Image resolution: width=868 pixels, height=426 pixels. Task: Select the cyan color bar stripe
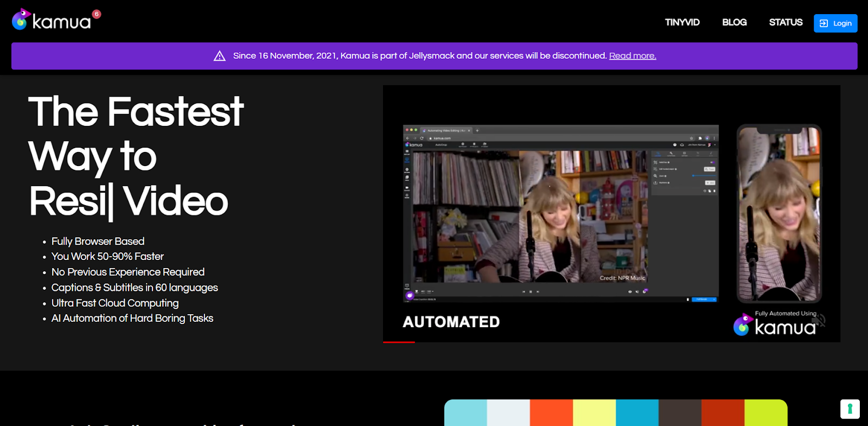coord(465,413)
